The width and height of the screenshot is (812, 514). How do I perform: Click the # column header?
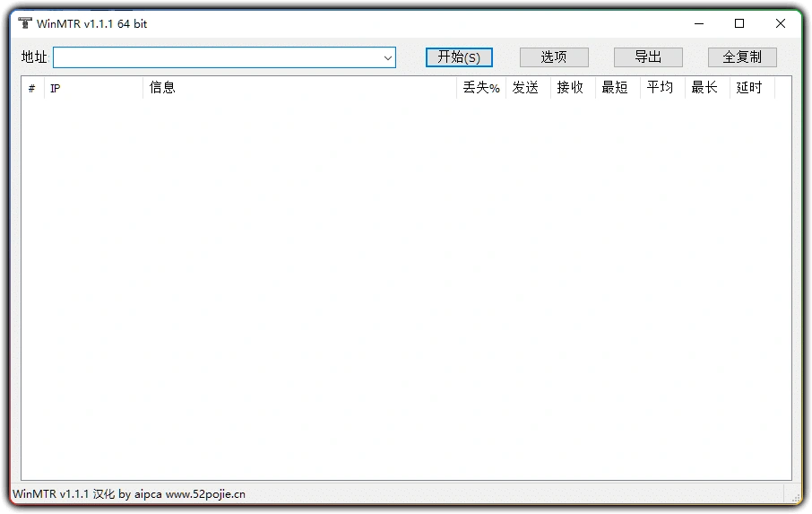(x=32, y=88)
